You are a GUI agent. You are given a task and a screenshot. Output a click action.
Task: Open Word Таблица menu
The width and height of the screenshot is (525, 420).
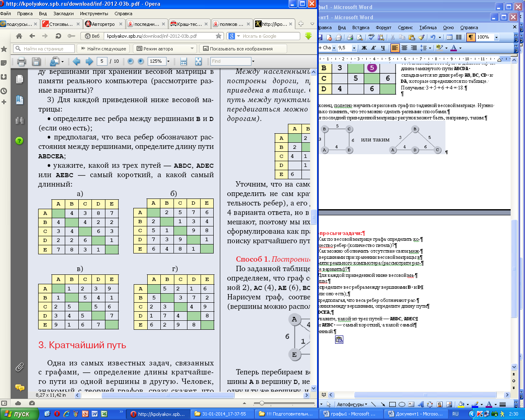click(428, 27)
